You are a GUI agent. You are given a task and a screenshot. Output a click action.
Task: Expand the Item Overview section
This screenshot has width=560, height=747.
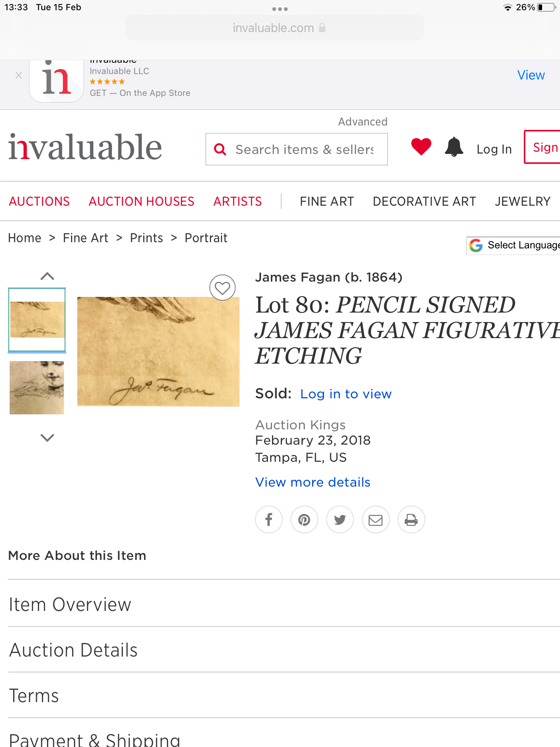70,604
